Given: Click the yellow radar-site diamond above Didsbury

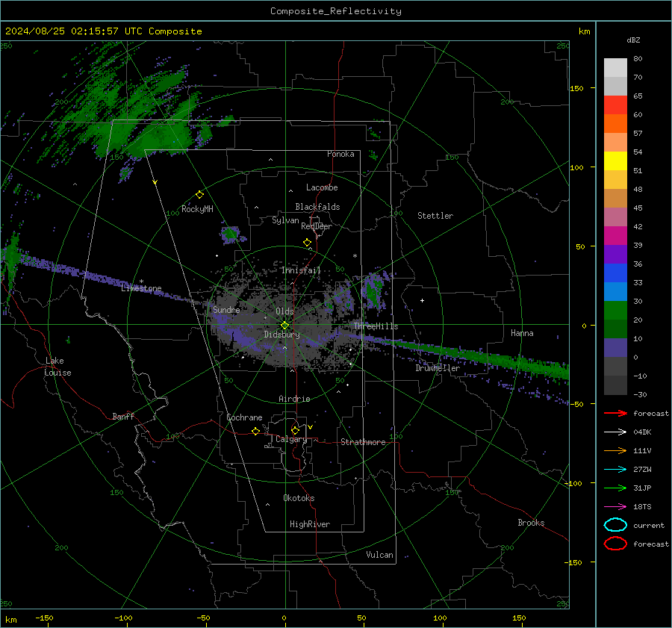Looking at the screenshot, I should [284, 326].
